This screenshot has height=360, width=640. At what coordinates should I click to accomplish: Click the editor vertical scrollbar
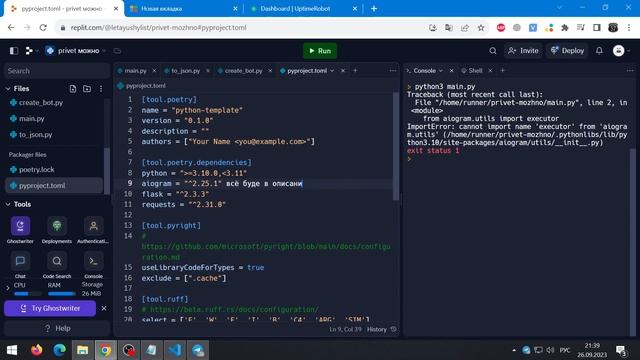(396, 147)
